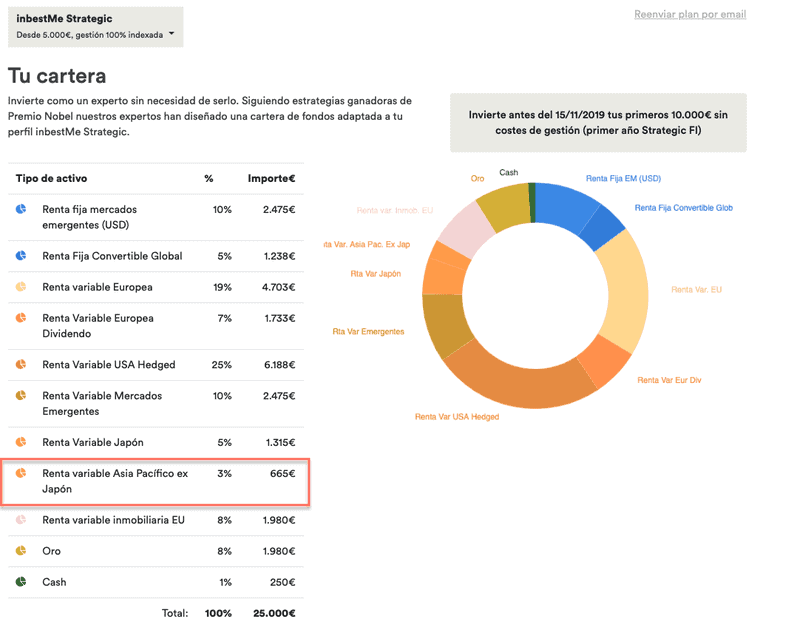This screenshot has height=633, width=800.
Task: Click the Importe€ column header
Action: (271, 179)
